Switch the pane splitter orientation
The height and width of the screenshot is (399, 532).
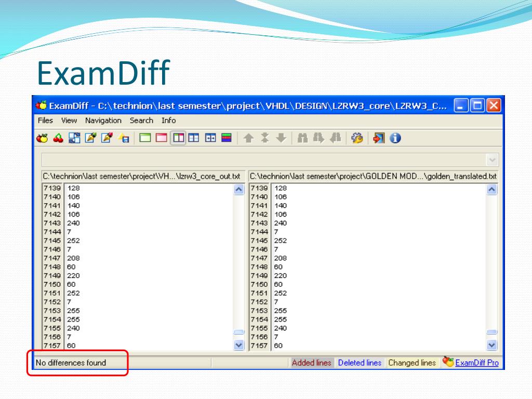[194, 138]
